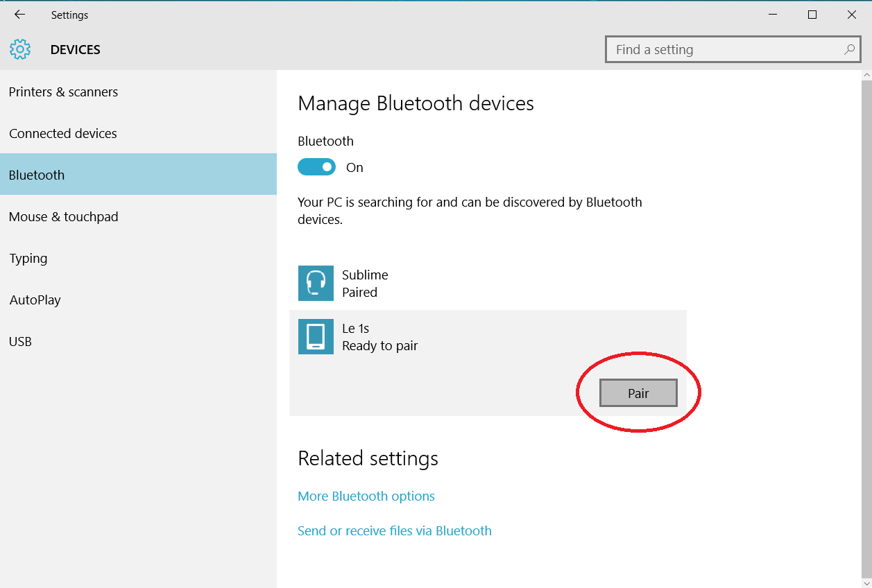The height and width of the screenshot is (588, 872).
Task: Open Mouse & touchpad settings
Action: coord(138,216)
